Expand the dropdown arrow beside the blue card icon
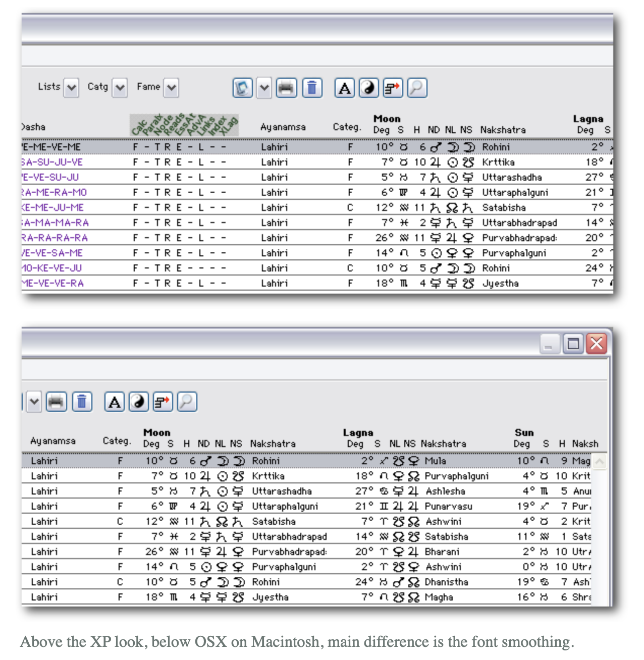Screen dimensions: 644x660 pyautogui.click(x=264, y=88)
